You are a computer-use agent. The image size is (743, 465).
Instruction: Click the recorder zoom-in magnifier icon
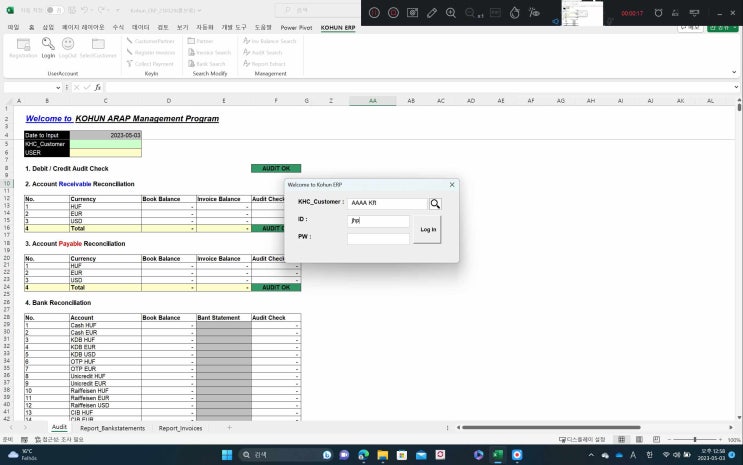(452, 13)
